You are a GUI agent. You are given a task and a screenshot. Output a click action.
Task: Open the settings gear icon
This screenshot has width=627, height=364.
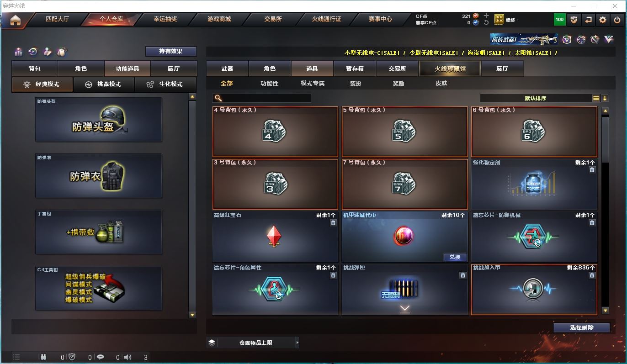point(603,20)
